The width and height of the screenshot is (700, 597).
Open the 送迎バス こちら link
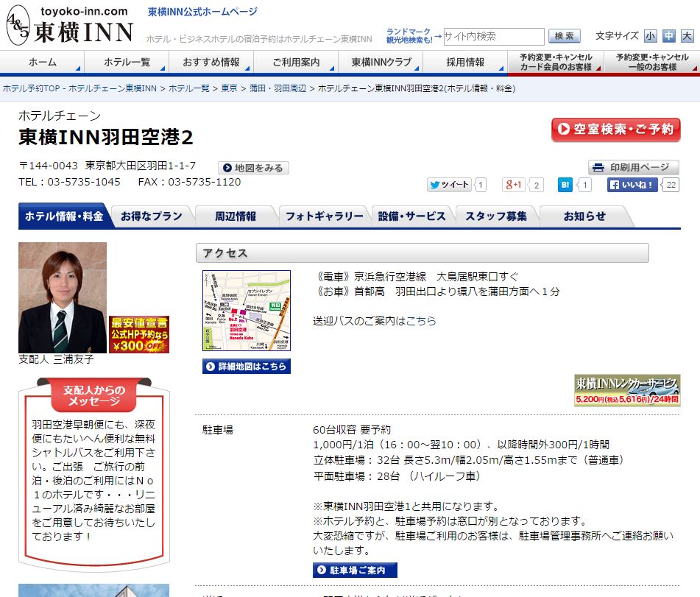421,321
